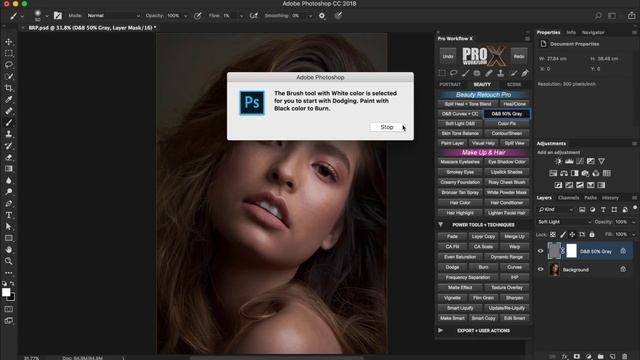Open the SCENE tab in Pro Workflow

click(514, 84)
